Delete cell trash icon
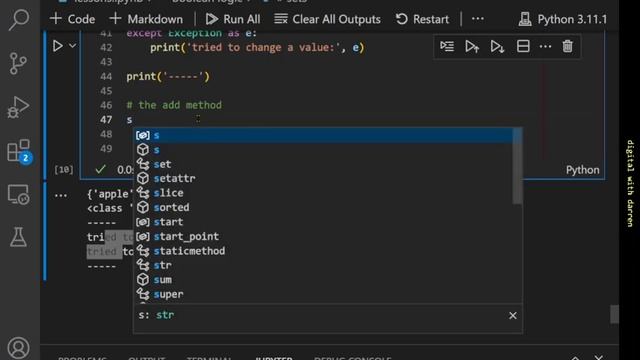The height and width of the screenshot is (360, 640). [567, 47]
